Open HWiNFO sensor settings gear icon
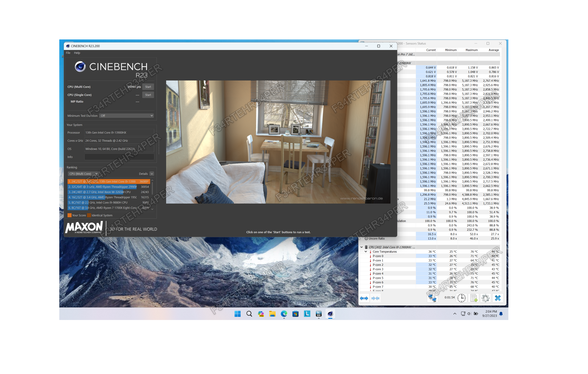This screenshot has width=588, height=374. point(485,298)
